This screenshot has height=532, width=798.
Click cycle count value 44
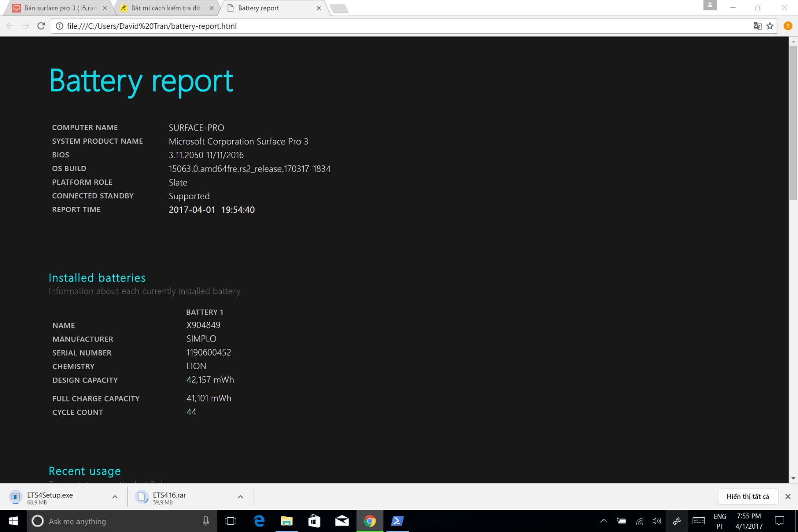191,412
